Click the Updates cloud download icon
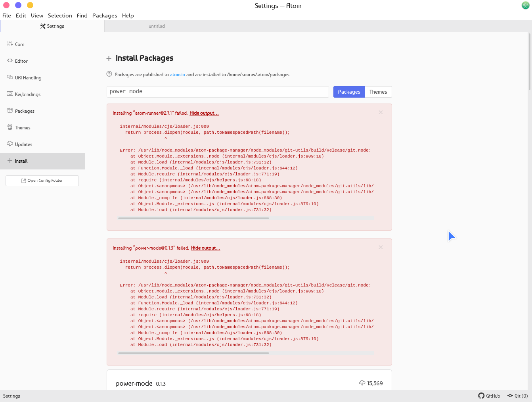This screenshot has width=532, height=402. pyautogui.click(x=10, y=144)
